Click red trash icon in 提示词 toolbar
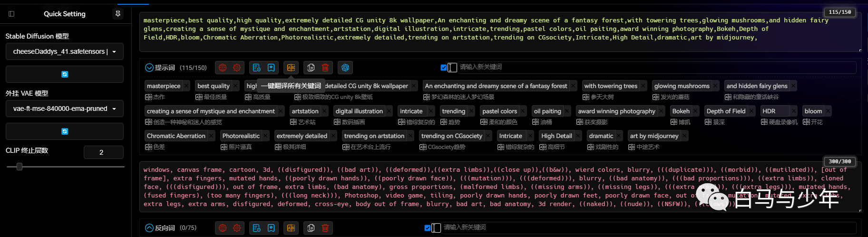Image resolution: width=868 pixels, height=237 pixels. (325, 68)
